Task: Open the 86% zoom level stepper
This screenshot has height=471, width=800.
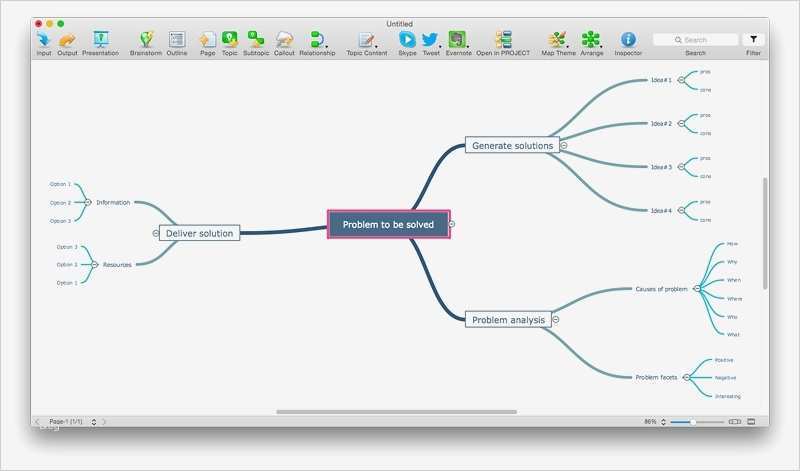Action: coord(663,422)
